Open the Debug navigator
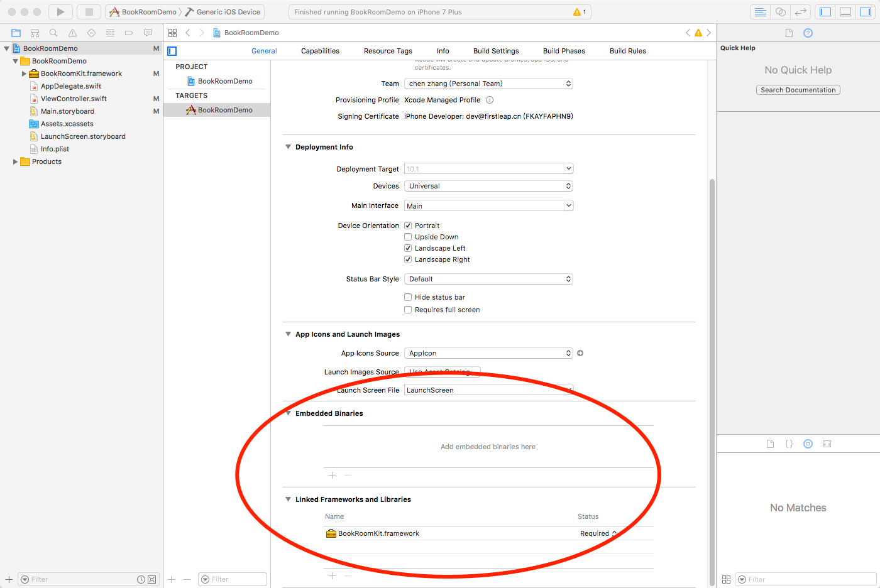880x588 pixels. coord(110,33)
